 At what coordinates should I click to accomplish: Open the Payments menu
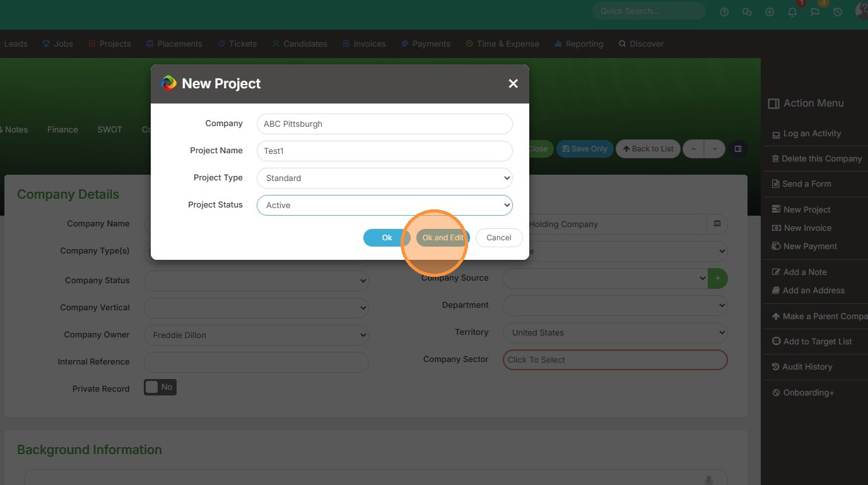426,44
